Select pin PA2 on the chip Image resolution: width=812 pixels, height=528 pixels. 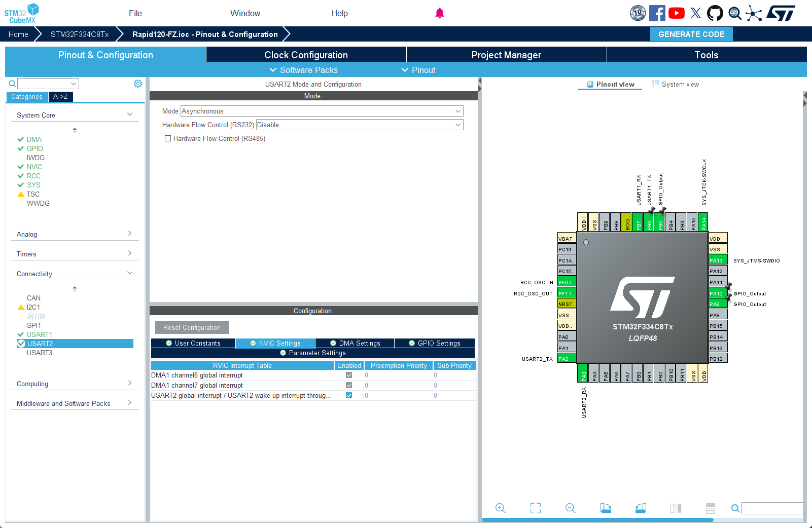567,359
